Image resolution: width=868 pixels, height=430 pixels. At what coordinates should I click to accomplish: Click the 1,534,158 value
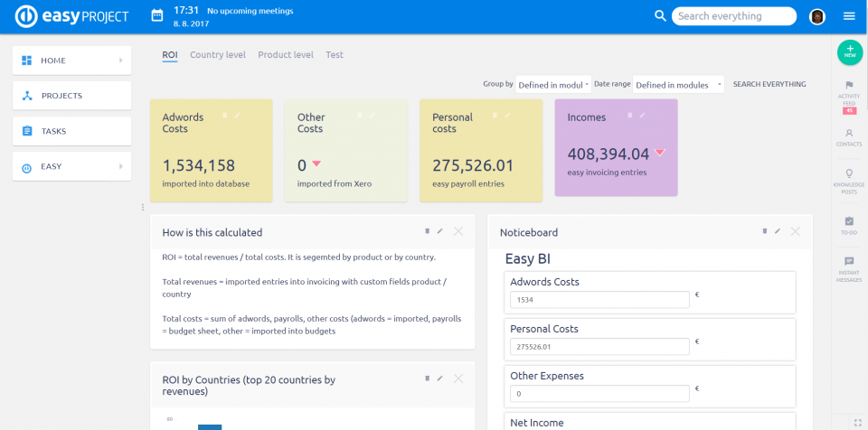[x=199, y=165]
